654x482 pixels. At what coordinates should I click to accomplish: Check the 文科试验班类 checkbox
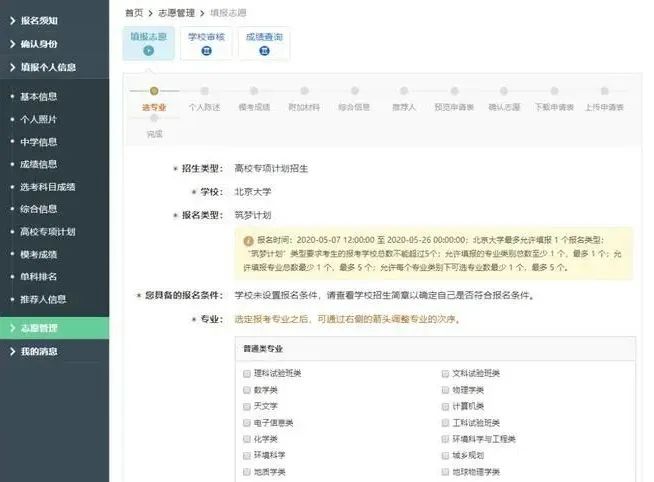point(445,374)
